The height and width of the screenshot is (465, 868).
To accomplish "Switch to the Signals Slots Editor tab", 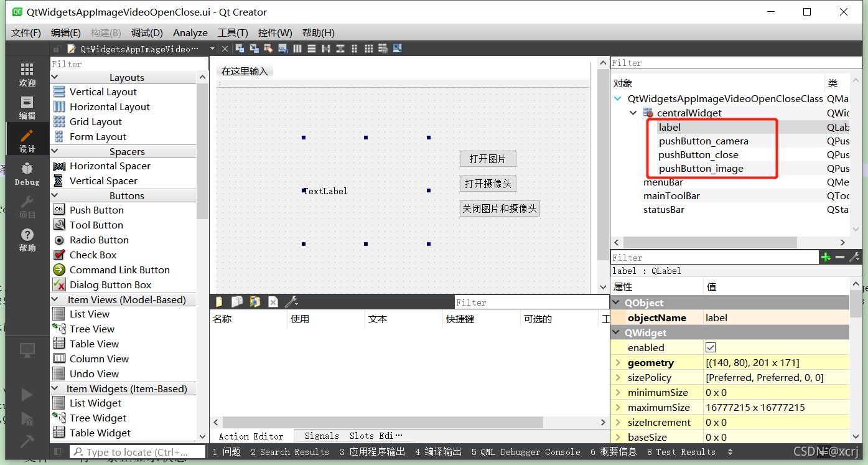I will tap(353, 436).
